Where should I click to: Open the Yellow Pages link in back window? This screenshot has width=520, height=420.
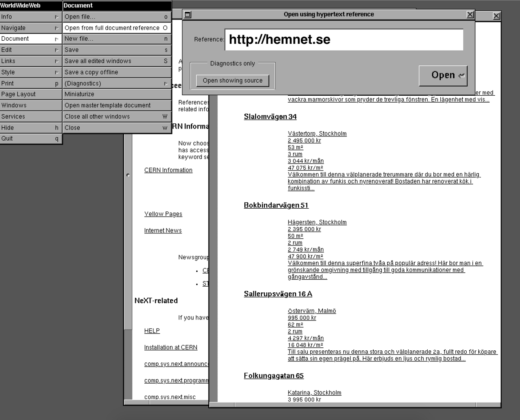click(163, 214)
